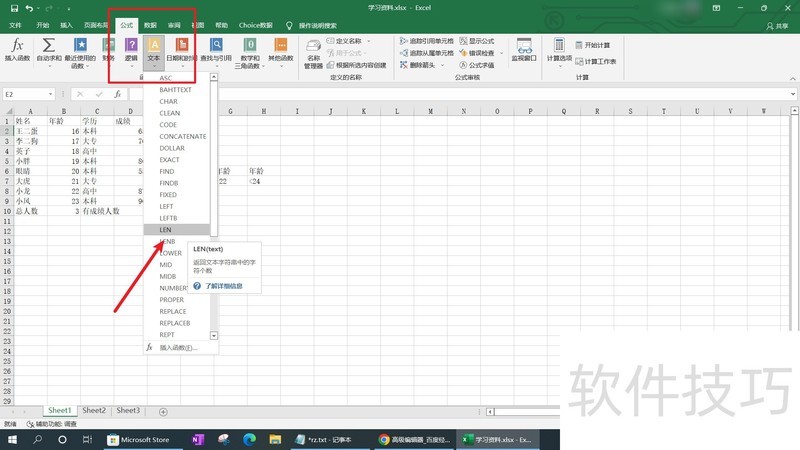Click the formula bar fx button
The width and height of the screenshot is (800, 450).
pyautogui.click(x=117, y=94)
